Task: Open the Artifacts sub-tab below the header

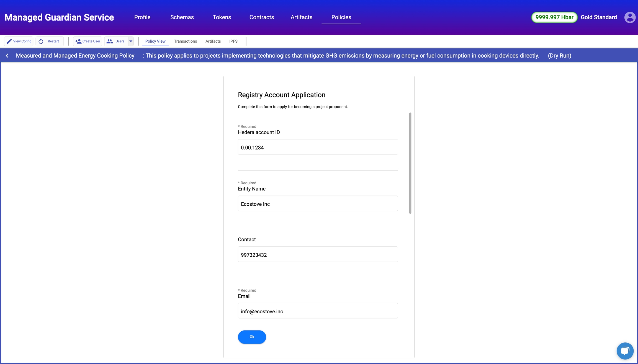Action: click(x=213, y=41)
